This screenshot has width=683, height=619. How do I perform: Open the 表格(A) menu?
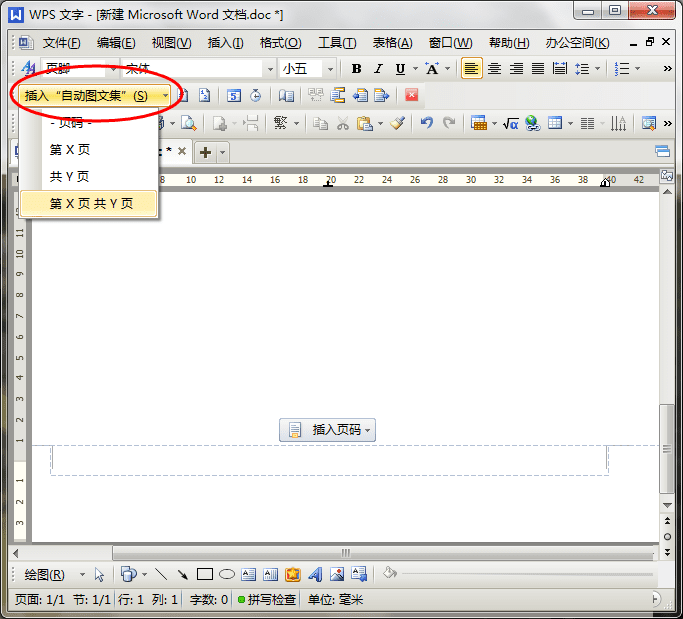[392, 43]
